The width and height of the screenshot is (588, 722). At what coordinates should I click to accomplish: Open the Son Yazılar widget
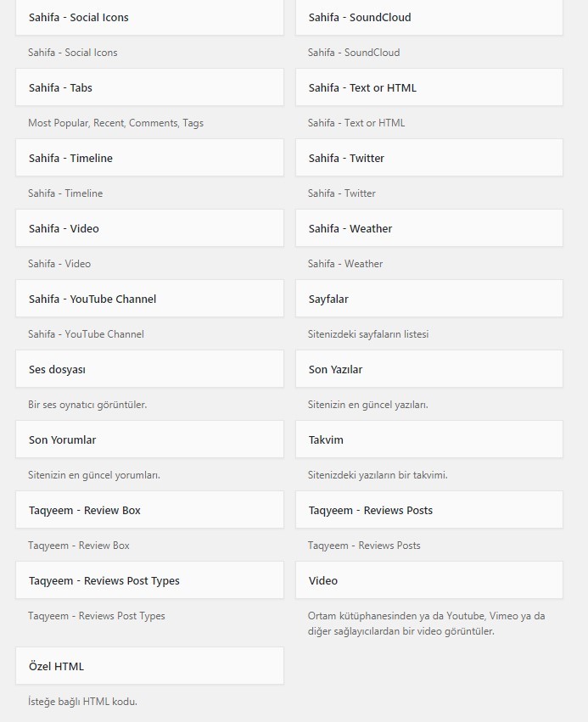[429, 369]
